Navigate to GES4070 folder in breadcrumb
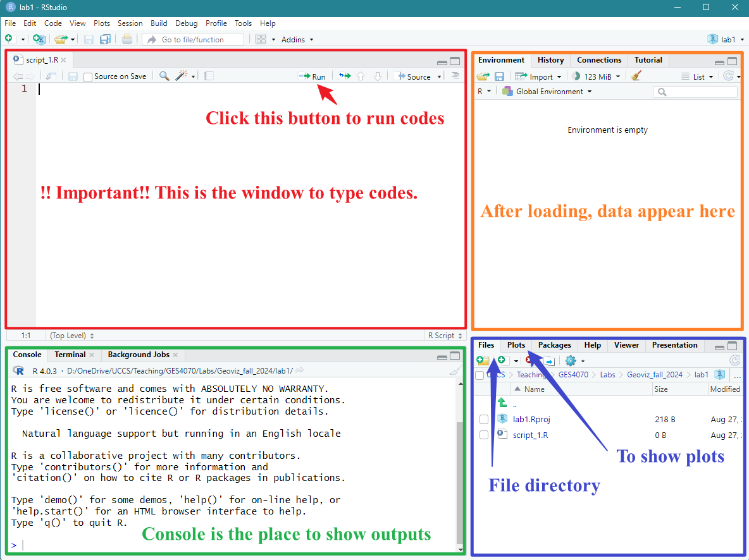The width and height of the screenshot is (749, 560). pos(573,375)
